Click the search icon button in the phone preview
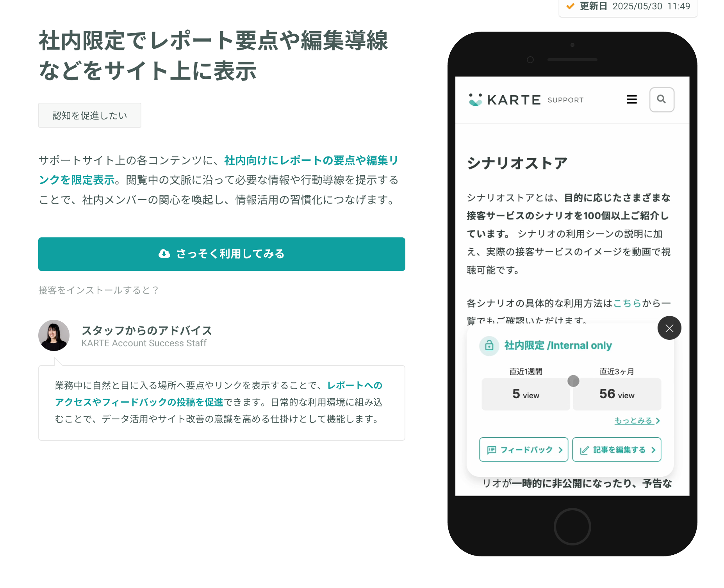This screenshot has height=588, width=724. [662, 100]
